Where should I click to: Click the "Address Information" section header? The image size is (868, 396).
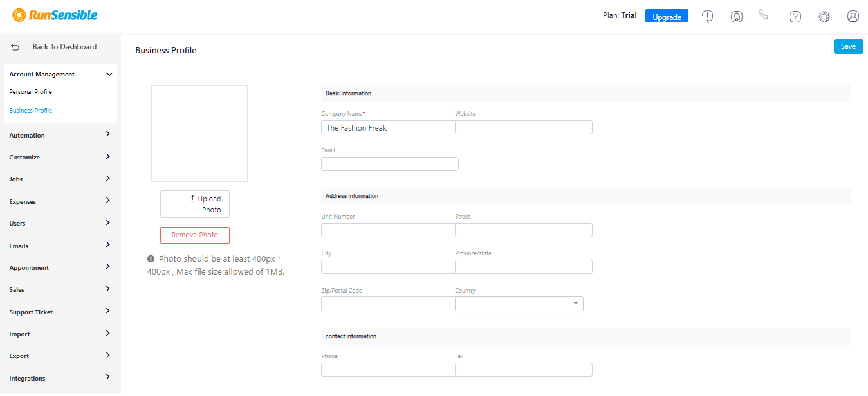(x=352, y=196)
